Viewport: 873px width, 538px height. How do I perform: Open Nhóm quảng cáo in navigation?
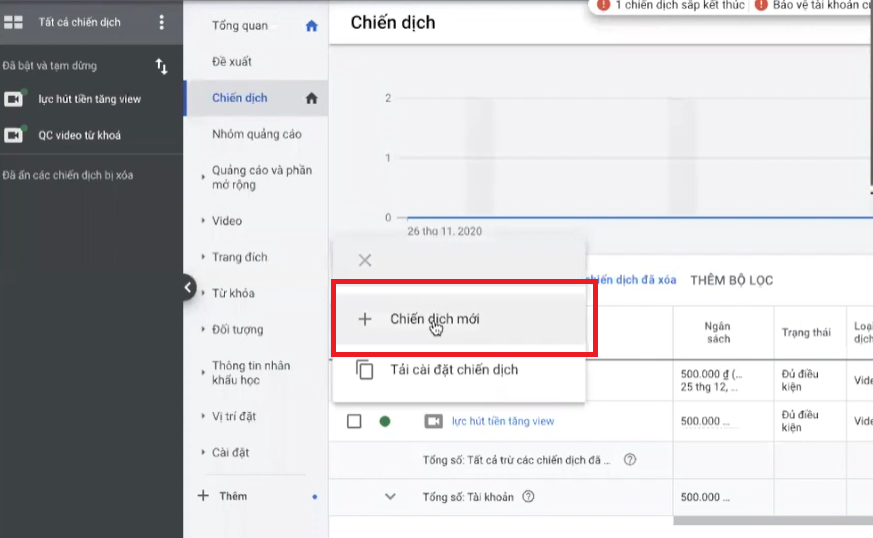point(256,134)
